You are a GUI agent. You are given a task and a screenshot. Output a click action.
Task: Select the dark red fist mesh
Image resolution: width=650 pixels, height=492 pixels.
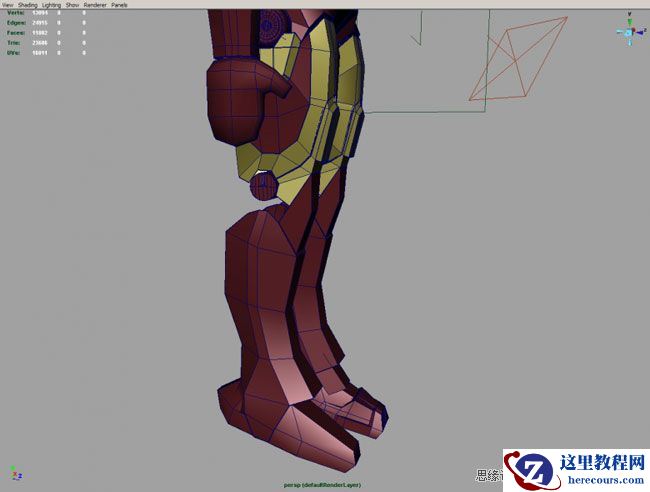236,102
